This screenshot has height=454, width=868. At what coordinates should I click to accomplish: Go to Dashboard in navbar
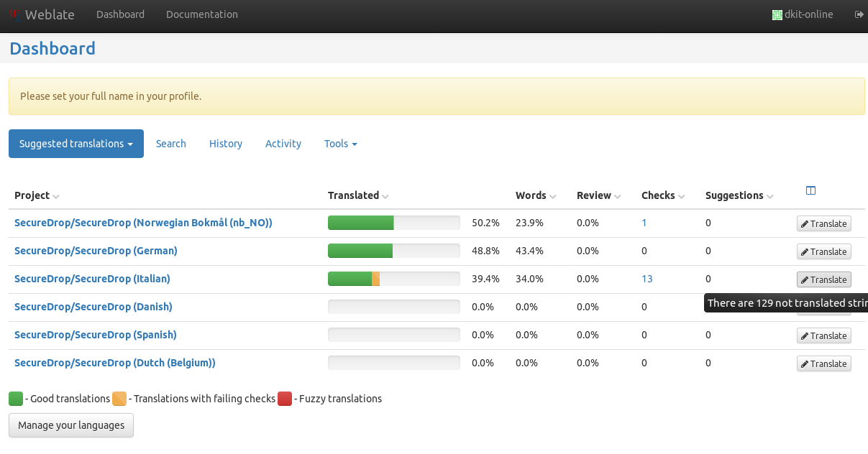pyautogui.click(x=120, y=14)
